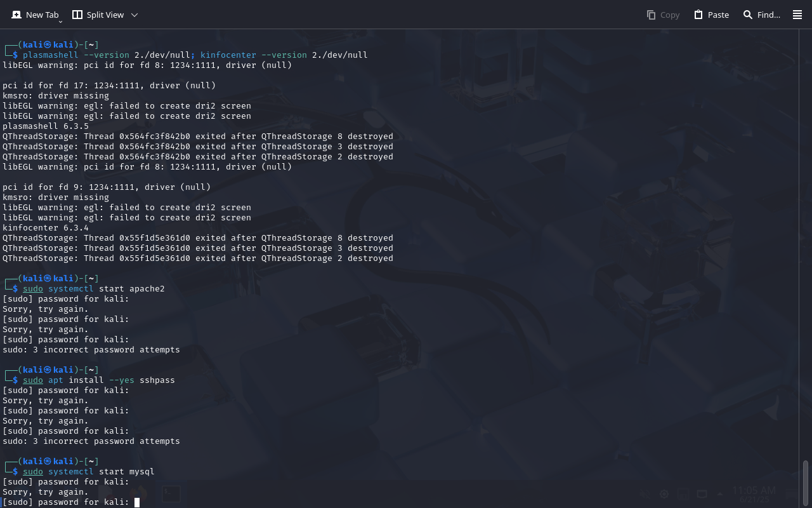Click the line 'pci id for fd 17'

click(109, 85)
